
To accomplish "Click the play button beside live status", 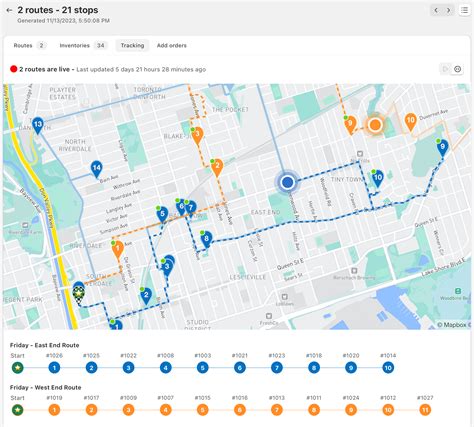I will pyautogui.click(x=445, y=69).
